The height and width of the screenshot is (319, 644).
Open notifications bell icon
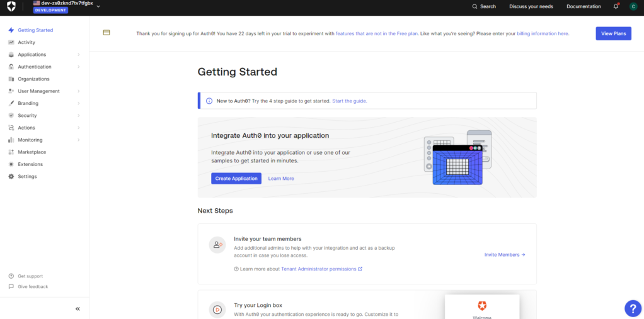click(x=616, y=6)
